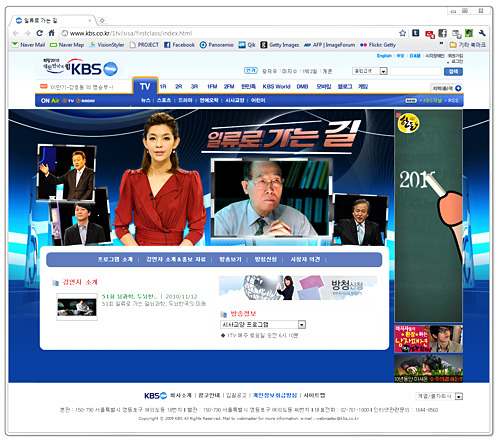Click the KBS logo in the header
The image size is (500, 440).
point(81,68)
